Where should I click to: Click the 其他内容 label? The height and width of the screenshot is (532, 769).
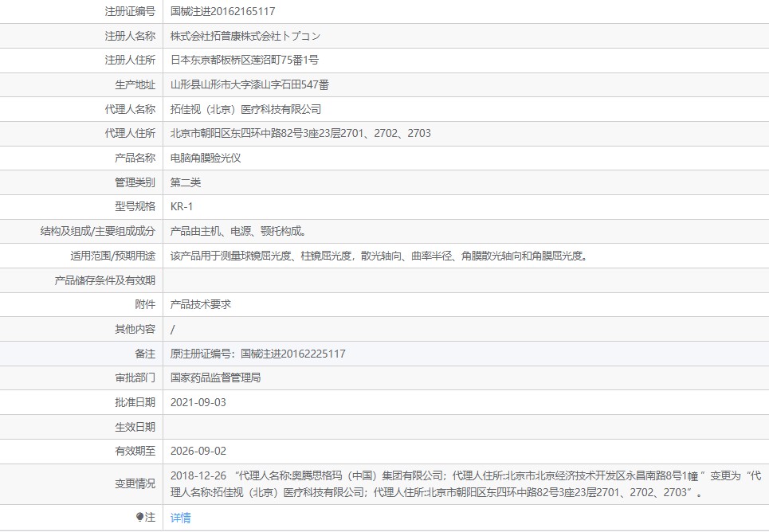pyautogui.click(x=135, y=329)
